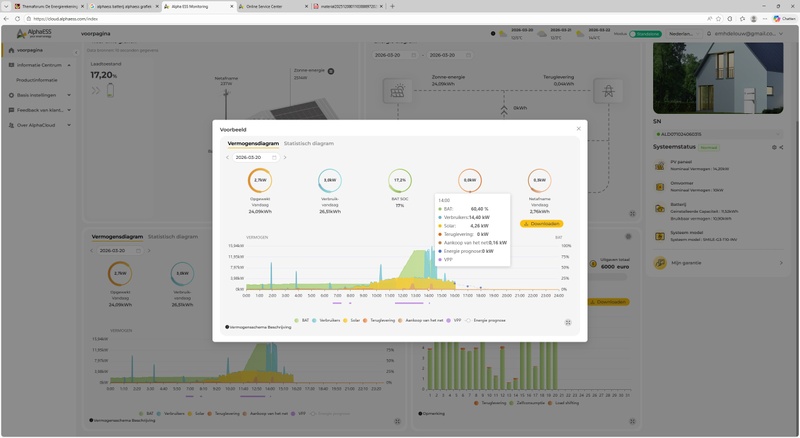Click the PV paneel icon in Systeemstatus
The image size is (800, 438).
point(660,165)
